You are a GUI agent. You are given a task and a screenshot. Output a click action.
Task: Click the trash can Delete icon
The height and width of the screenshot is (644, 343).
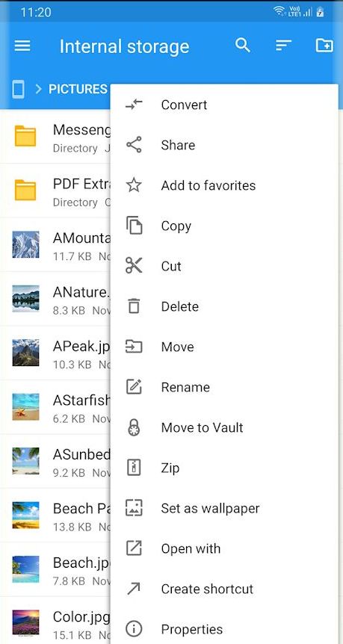point(134,306)
